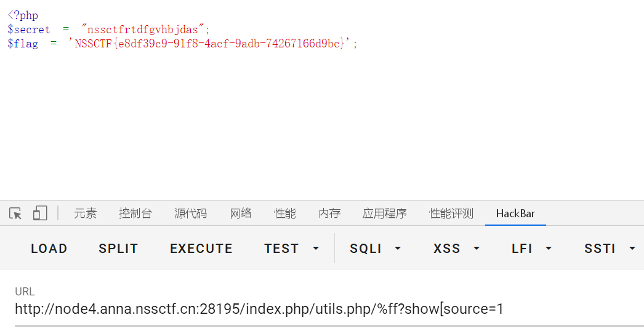Go to the 源代码 tab
The image size is (644, 328).
[191, 214]
